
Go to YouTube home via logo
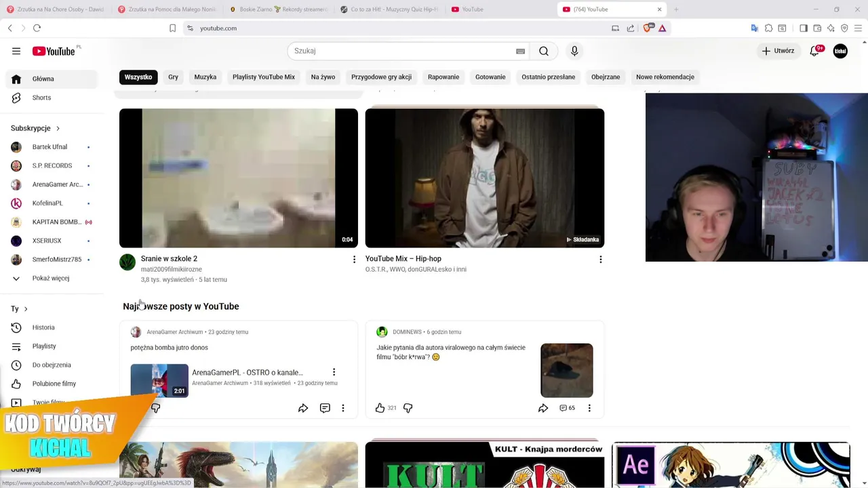(x=54, y=51)
